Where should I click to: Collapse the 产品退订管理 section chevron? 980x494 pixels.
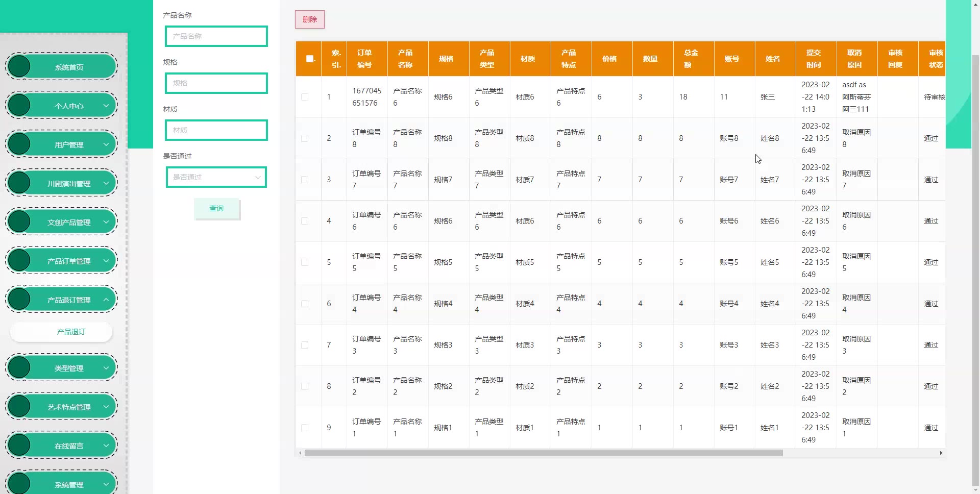tap(106, 300)
